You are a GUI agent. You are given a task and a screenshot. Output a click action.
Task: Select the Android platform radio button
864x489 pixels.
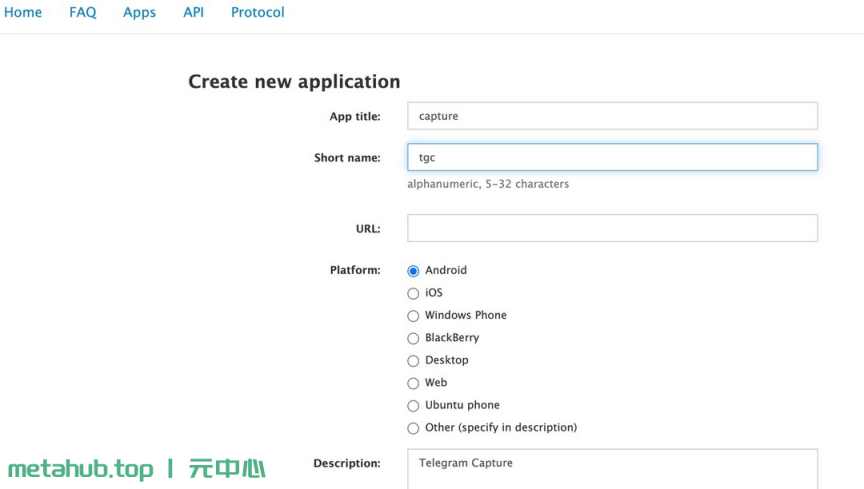tap(413, 271)
